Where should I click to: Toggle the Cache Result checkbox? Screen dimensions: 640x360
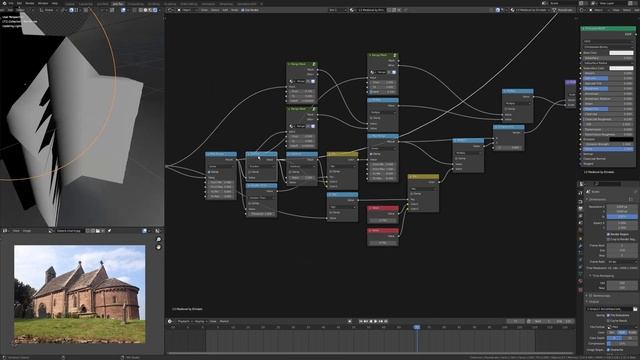pos(608,321)
